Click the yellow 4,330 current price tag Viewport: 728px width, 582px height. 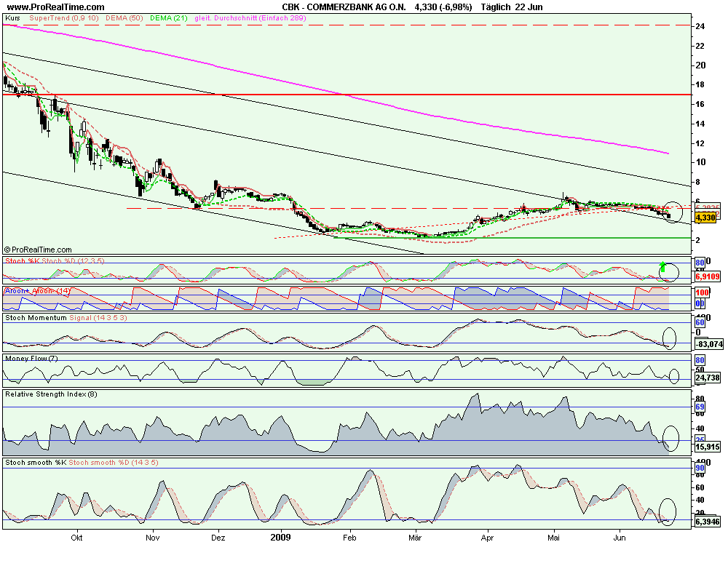click(x=705, y=218)
